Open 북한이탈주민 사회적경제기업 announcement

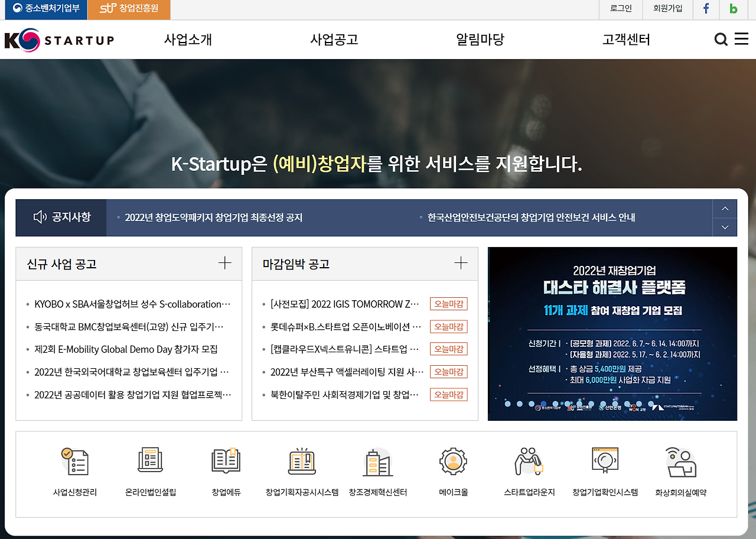click(x=344, y=394)
